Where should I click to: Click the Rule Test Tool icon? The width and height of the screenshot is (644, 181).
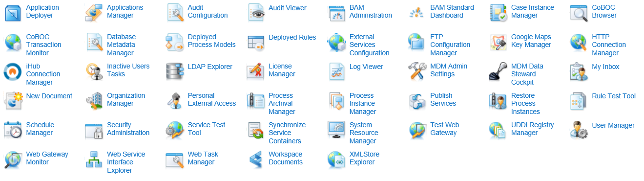pyautogui.click(x=579, y=101)
